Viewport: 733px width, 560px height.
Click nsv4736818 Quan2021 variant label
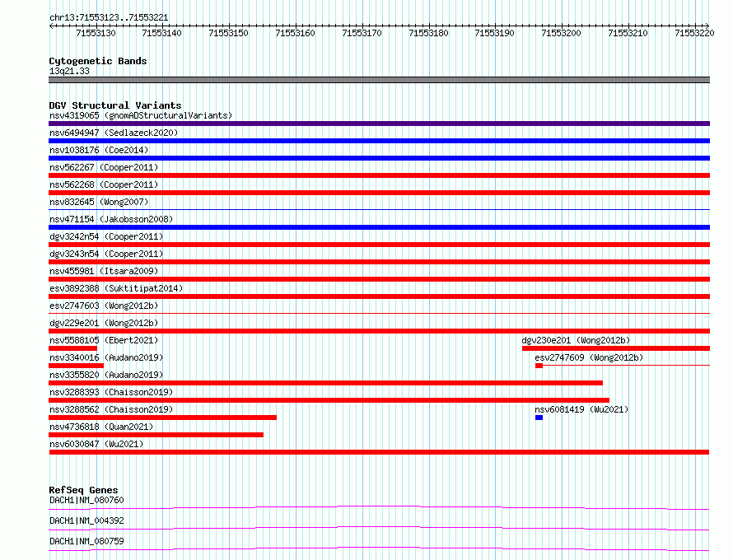[x=101, y=427]
